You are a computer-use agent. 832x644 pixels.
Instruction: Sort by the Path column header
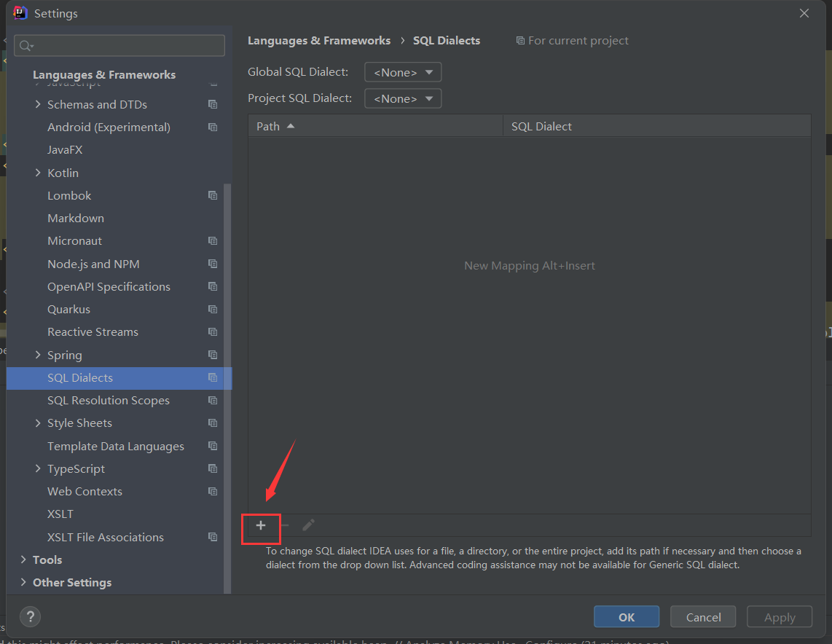pyautogui.click(x=375, y=126)
